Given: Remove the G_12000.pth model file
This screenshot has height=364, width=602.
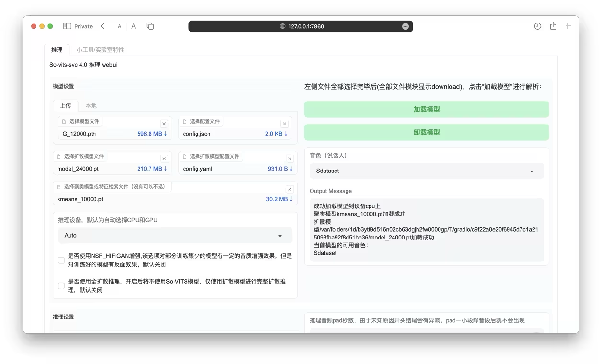Looking at the screenshot, I should (x=164, y=124).
